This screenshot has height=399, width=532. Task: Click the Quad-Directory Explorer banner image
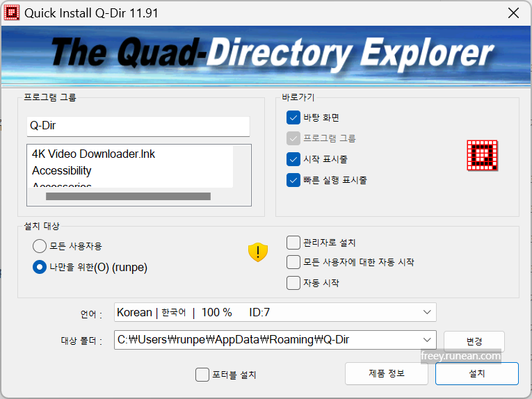pos(266,55)
